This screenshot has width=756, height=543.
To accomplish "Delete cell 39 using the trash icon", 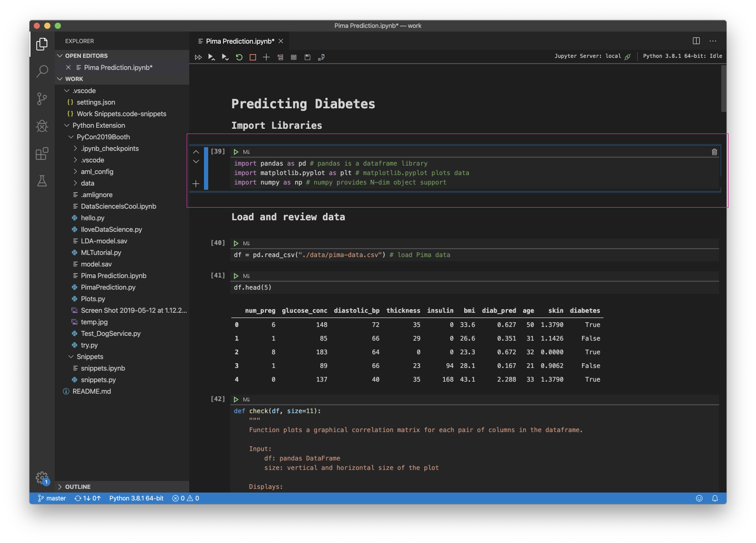I will tap(713, 151).
